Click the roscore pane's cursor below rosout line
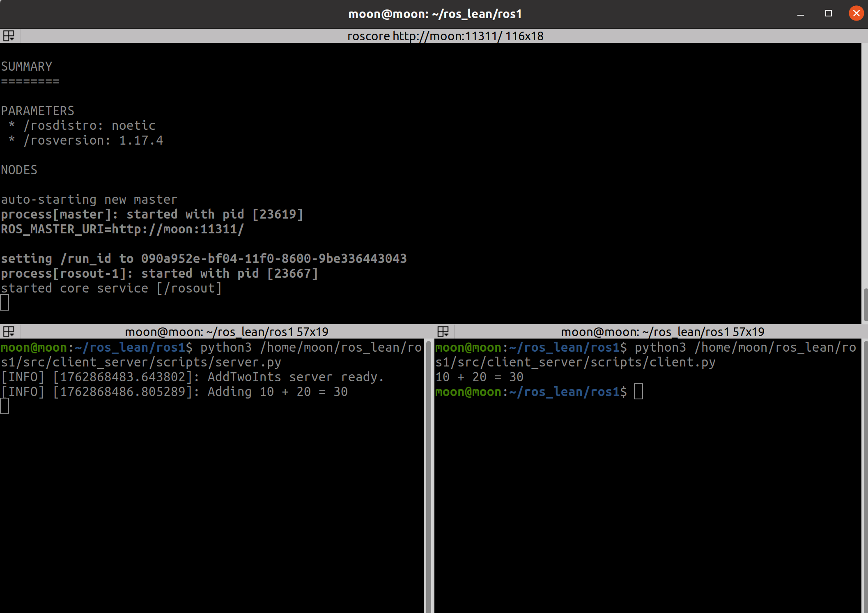868x613 pixels. (x=5, y=303)
